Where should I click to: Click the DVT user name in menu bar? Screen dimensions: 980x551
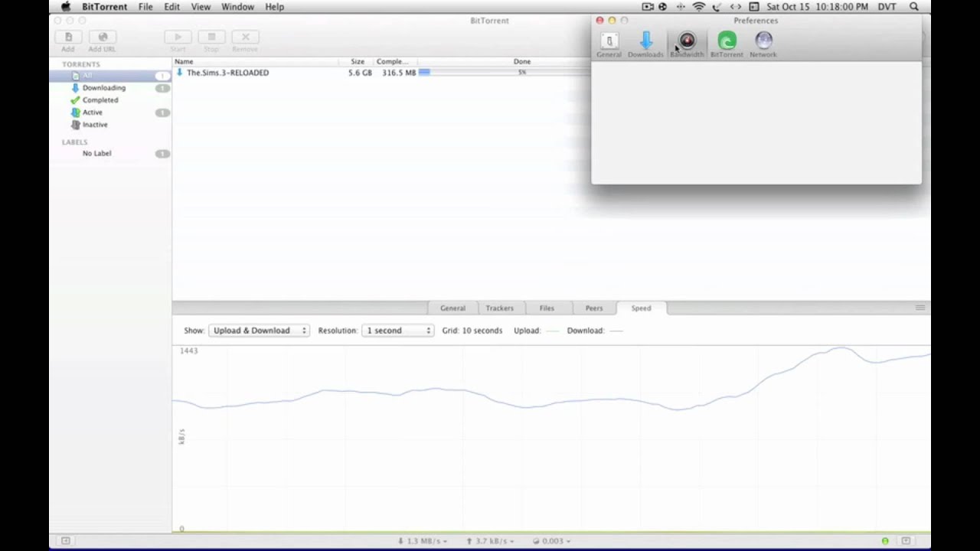[887, 7]
